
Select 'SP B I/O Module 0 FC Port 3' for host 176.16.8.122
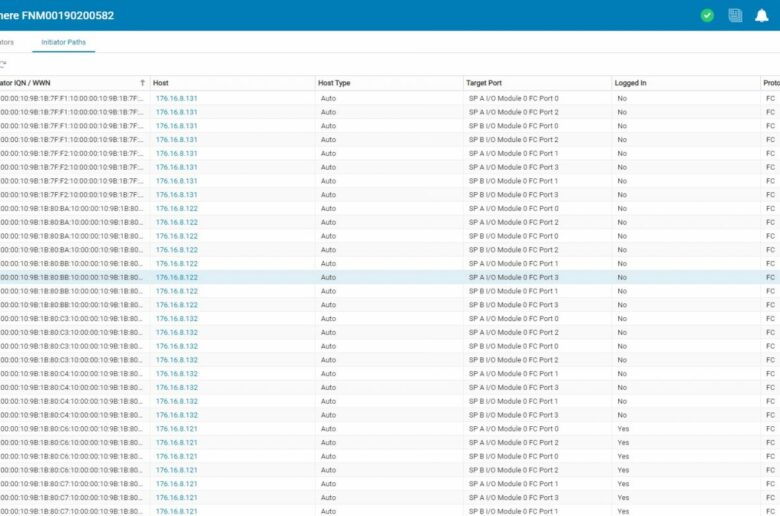(513, 305)
